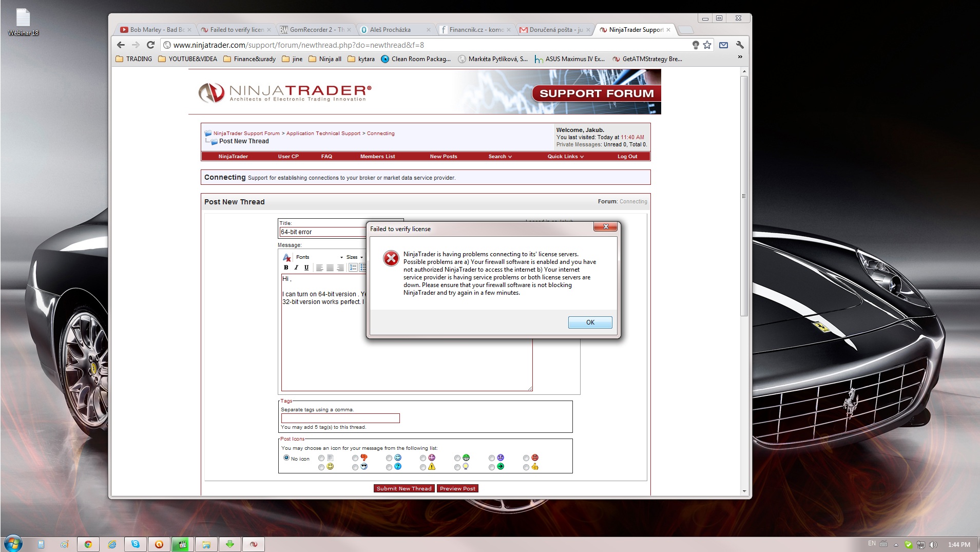Screen dimensions: 980x552
Task: Open the Fonts dropdown in editor
Action: (x=319, y=257)
